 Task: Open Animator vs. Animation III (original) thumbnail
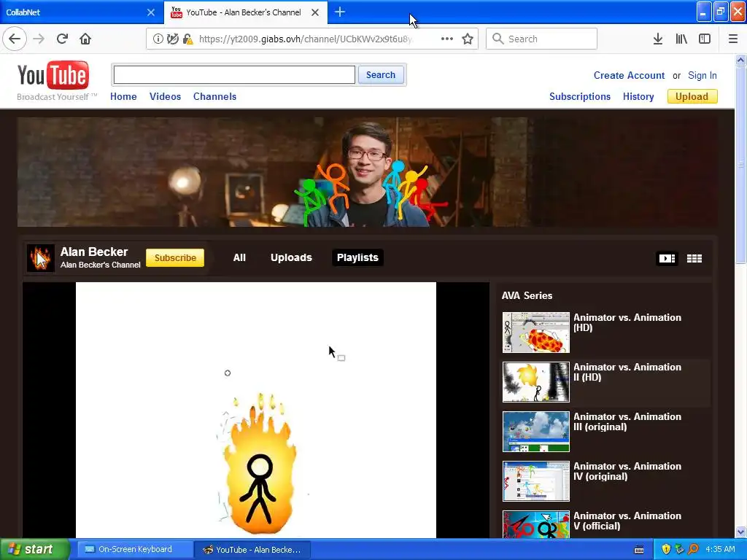click(x=536, y=432)
